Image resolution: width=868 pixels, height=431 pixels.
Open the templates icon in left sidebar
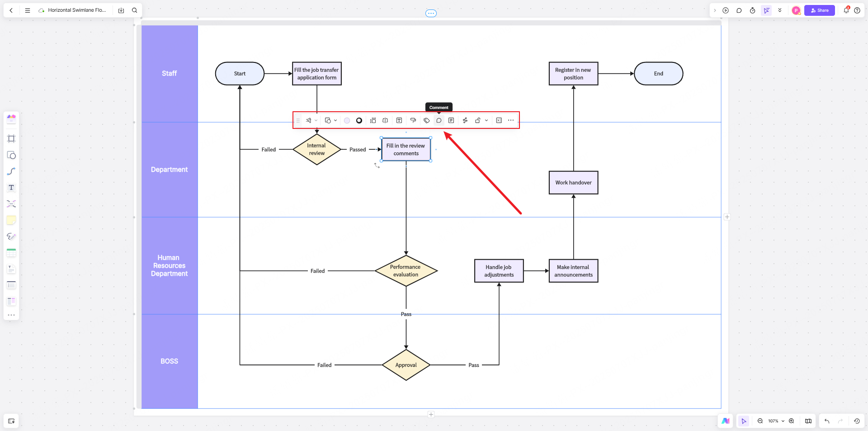click(x=11, y=119)
